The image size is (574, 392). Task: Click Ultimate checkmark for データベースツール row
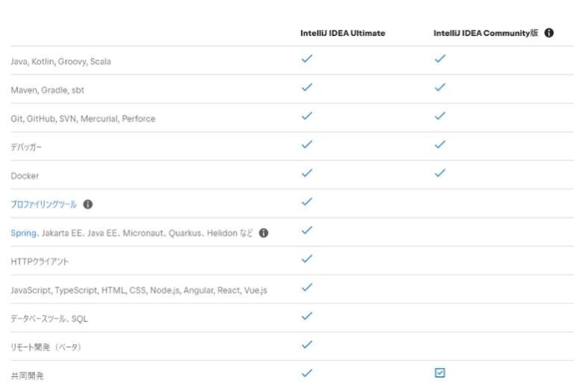pos(306,317)
